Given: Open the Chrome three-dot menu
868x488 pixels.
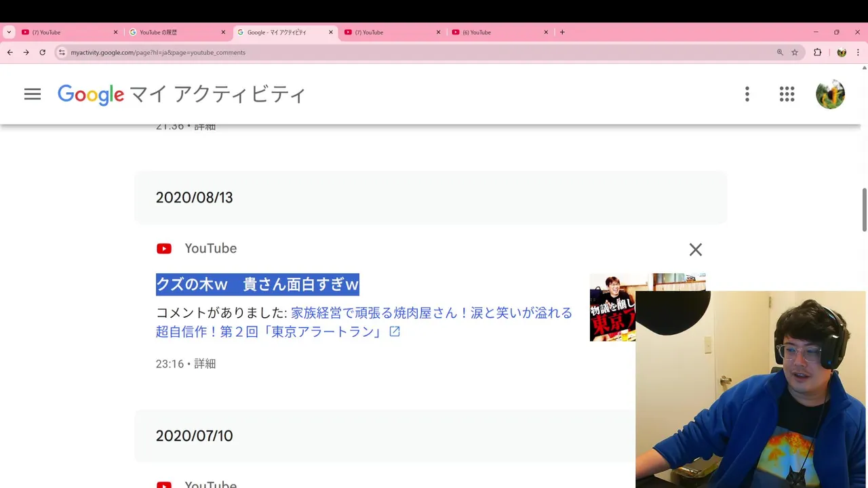Looking at the screenshot, I should click(858, 52).
